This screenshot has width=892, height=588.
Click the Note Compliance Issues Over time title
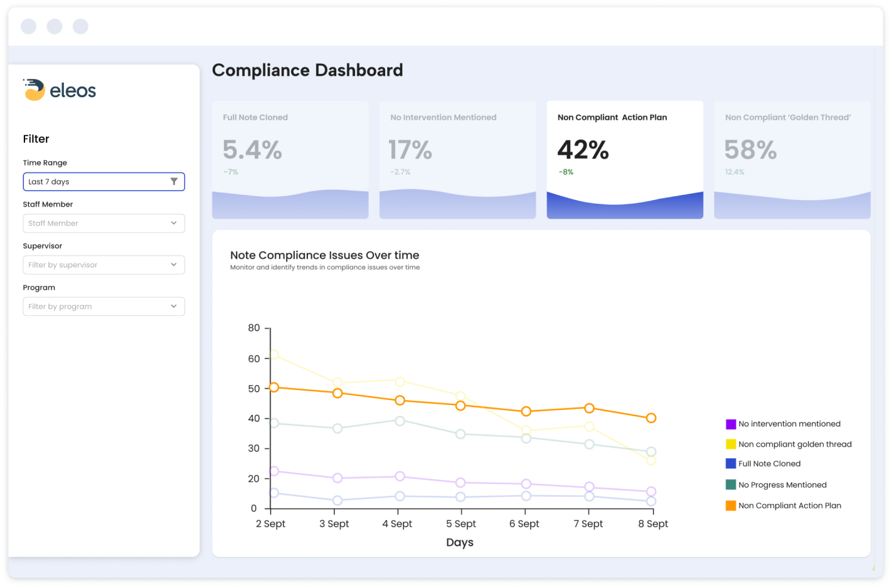(x=324, y=255)
